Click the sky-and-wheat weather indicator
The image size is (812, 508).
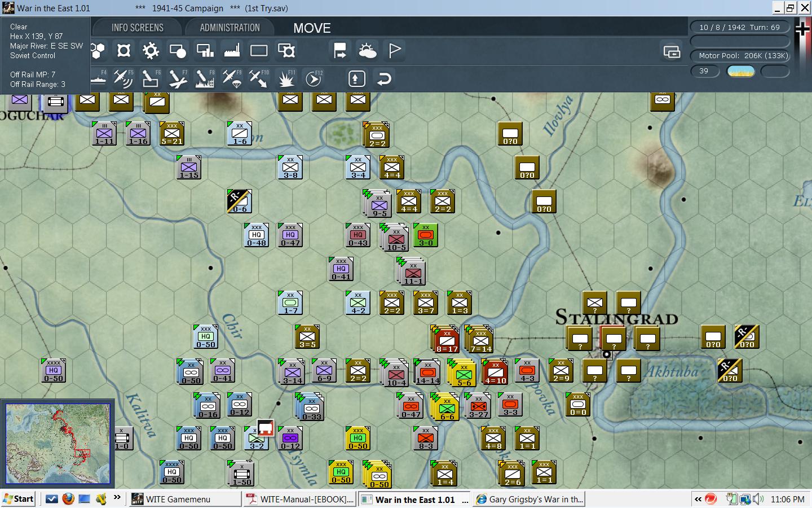tap(740, 71)
